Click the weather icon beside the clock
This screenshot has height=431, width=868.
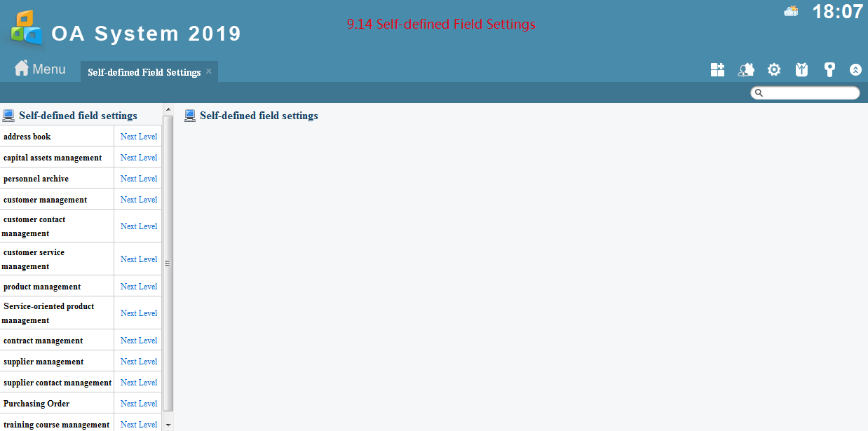(x=792, y=11)
